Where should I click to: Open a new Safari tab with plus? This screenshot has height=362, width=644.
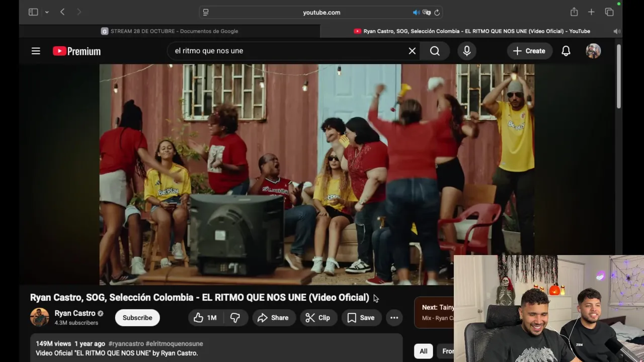(592, 12)
